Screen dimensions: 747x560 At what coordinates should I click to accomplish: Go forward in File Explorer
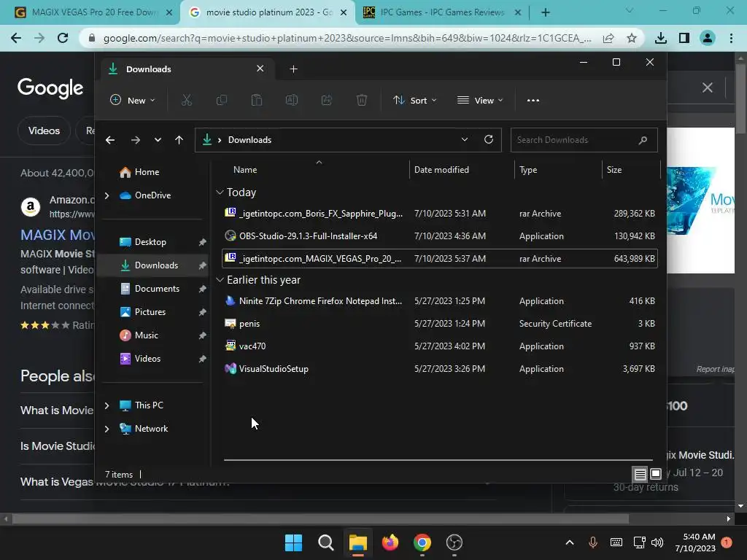click(136, 140)
